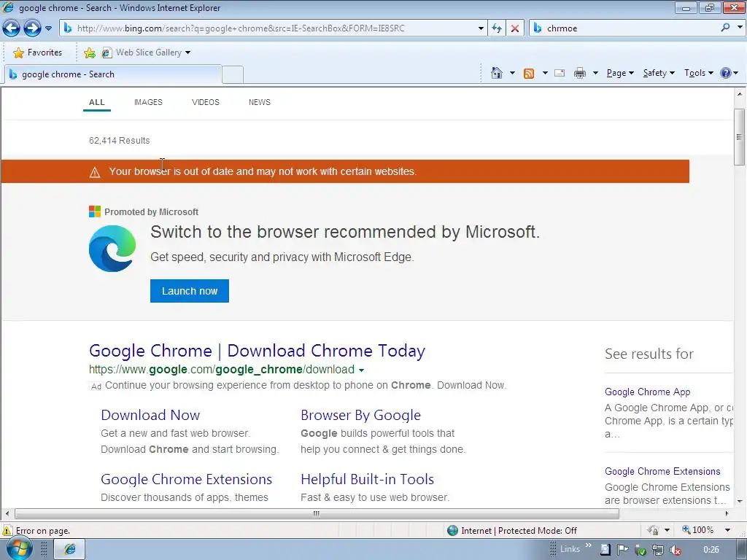The image size is (747, 560).
Task: Click the Read Mail envelope icon
Action: pos(560,73)
